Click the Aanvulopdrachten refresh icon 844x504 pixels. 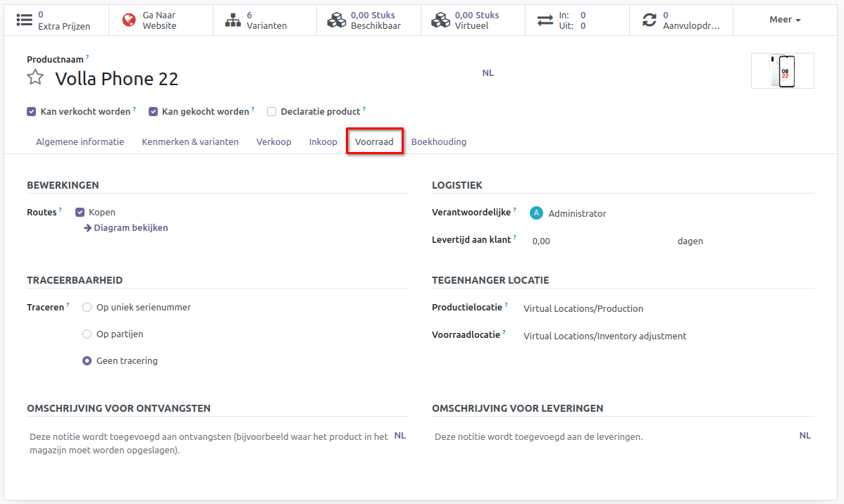[649, 20]
